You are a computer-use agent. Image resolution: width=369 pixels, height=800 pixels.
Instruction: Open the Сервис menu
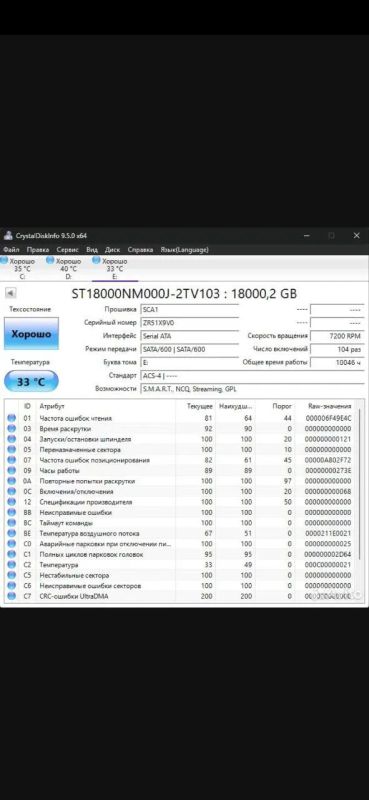coord(68,249)
